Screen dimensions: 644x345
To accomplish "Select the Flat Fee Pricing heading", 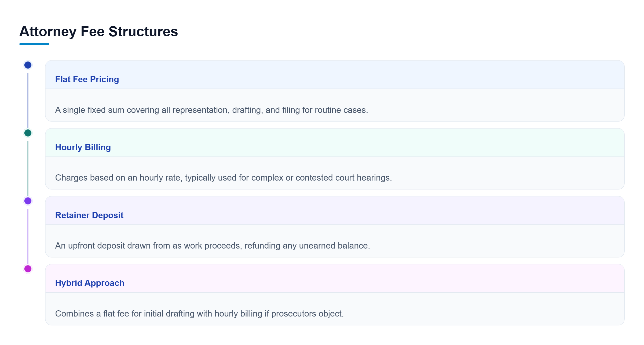I will [87, 79].
